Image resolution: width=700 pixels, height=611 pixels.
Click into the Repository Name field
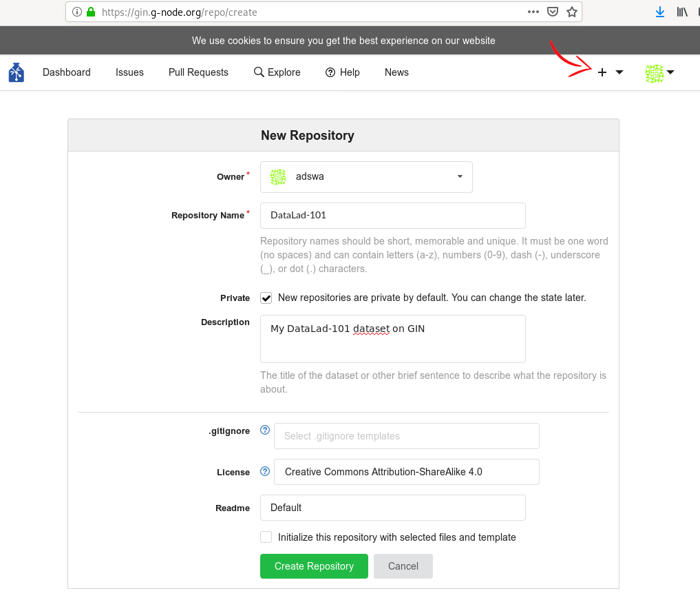tap(392, 215)
